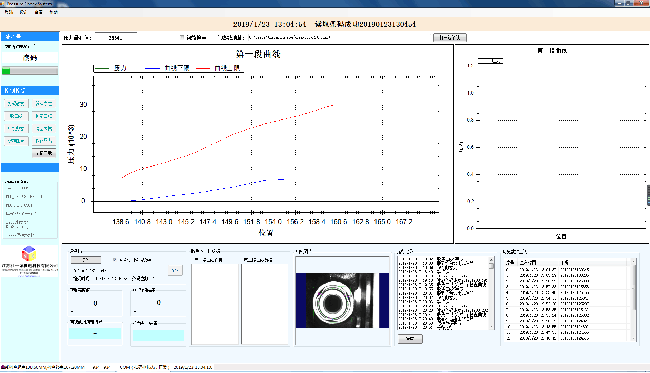The width and height of the screenshot is (650, 373).
Task: Toggle the checkbox above the left white list box
Action: (x=197, y=260)
